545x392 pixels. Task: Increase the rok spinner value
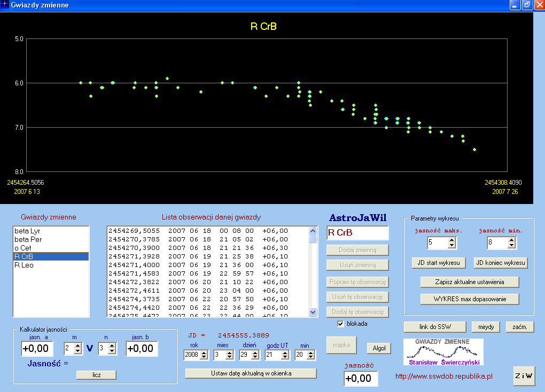[x=204, y=352]
